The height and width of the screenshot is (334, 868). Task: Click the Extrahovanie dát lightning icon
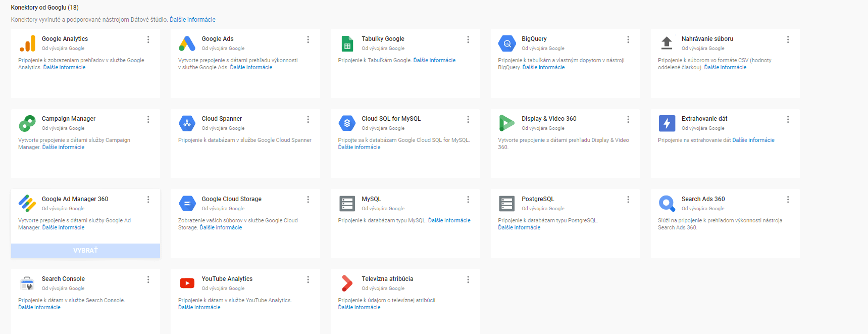pyautogui.click(x=667, y=123)
